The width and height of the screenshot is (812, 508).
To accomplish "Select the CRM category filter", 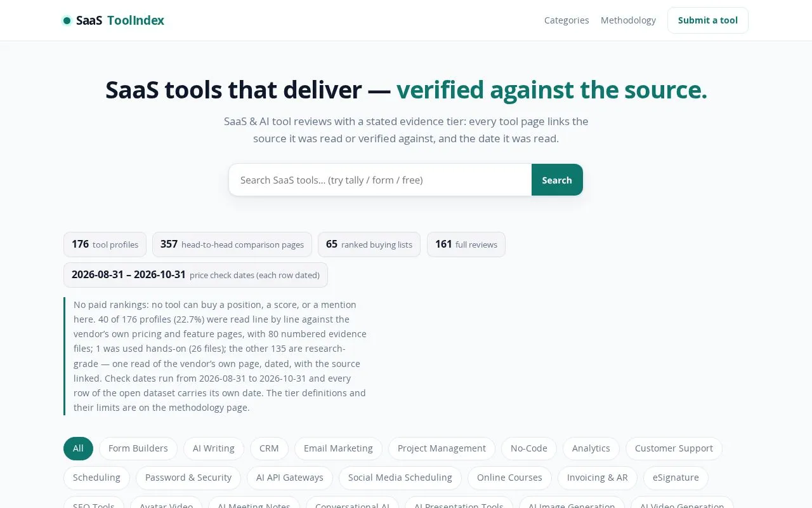I will pos(269,448).
